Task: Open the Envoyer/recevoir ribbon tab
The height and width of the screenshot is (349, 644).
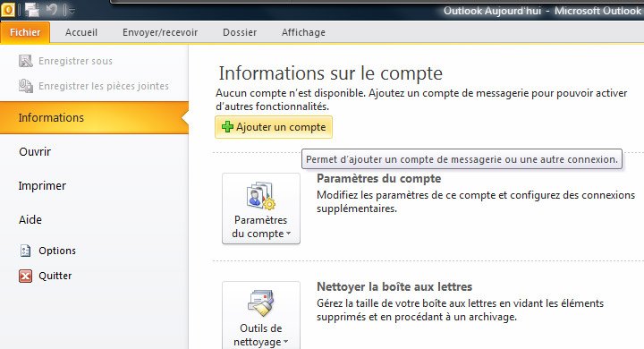Action: click(x=160, y=32)
